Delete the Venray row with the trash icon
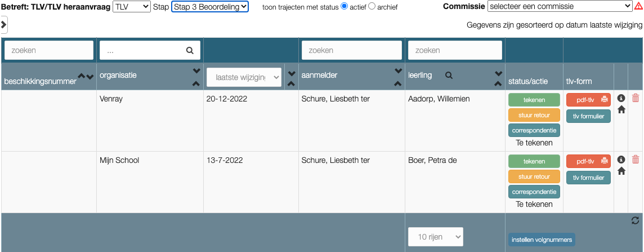The height and width of the screenshot is (252, 644). [636, 98]
